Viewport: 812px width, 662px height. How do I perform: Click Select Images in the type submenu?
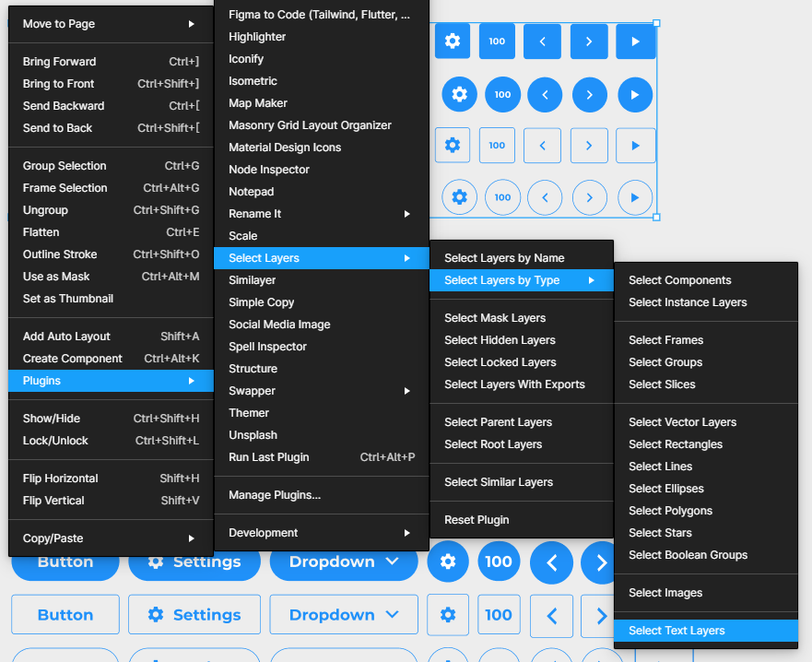(706, 593)
